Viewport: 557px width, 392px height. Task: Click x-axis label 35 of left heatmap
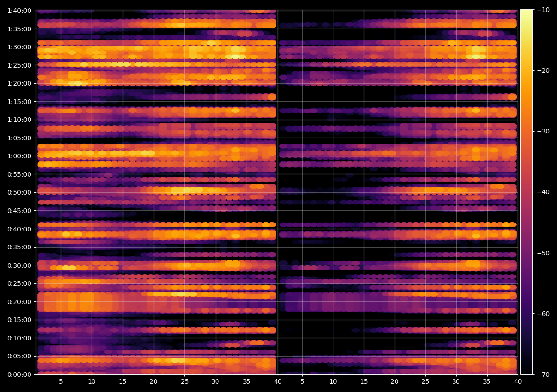click(x=247, y=382)
